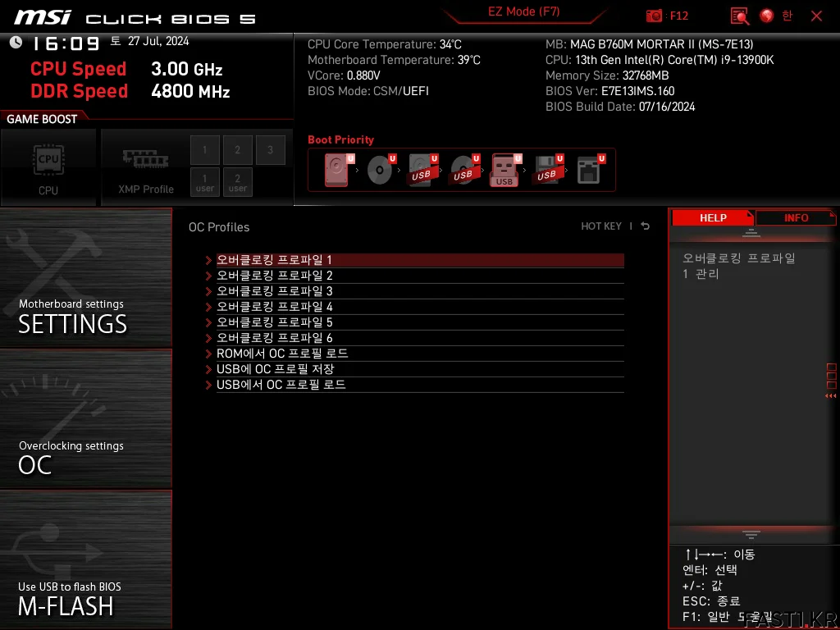Image resolution: width=840 pixels, height=630 pixels.
Task: Click the VCore 0.880V reading
Action: click(344, 75)
